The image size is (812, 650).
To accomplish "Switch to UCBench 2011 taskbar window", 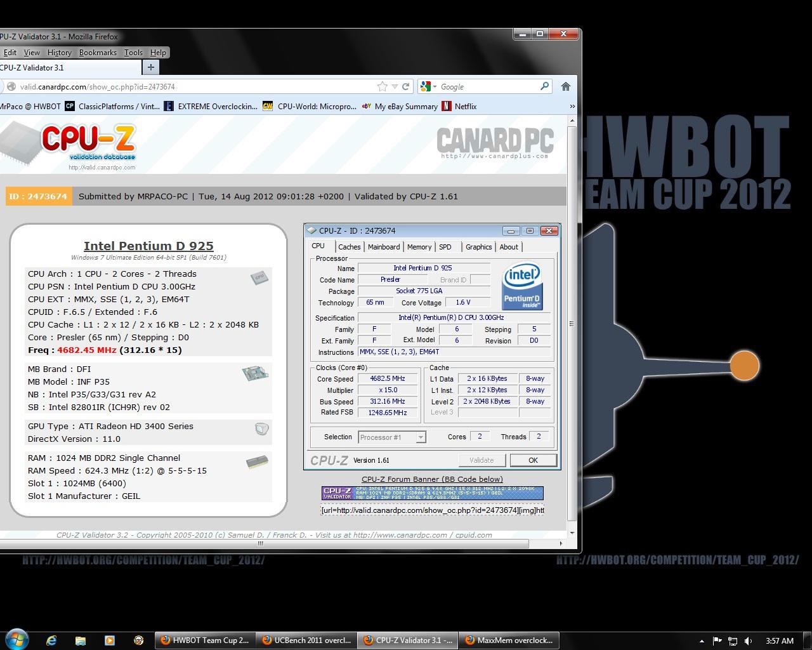I will pos(307,640).
